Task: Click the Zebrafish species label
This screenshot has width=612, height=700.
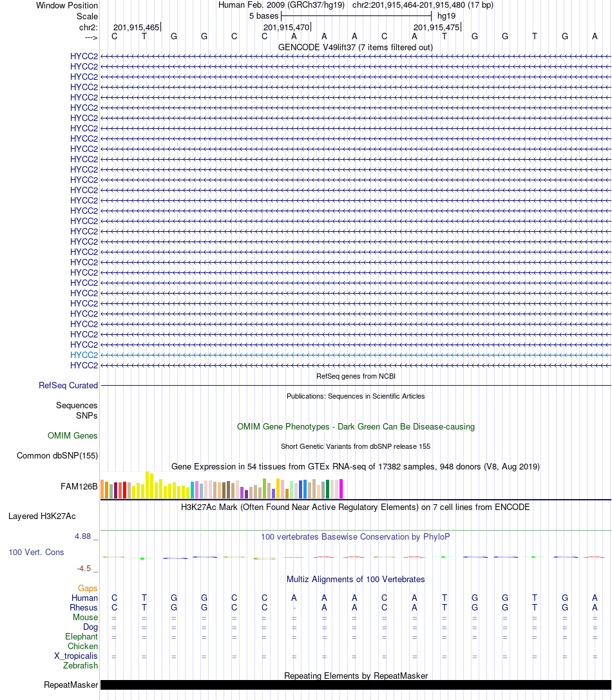Action: pyautogui.click(x=81, y=666)
